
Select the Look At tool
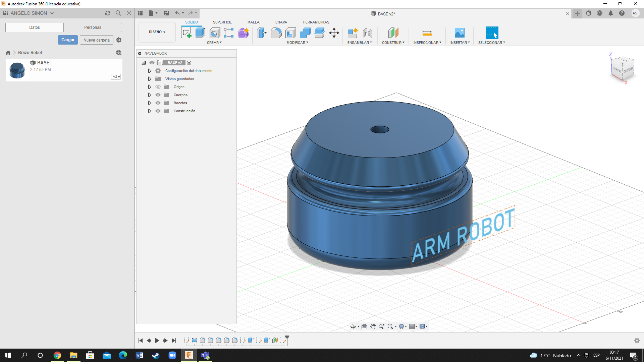364,326
